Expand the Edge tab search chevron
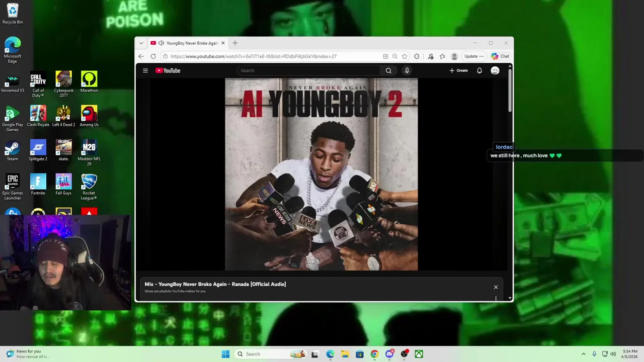 click(x=141, y=43)
